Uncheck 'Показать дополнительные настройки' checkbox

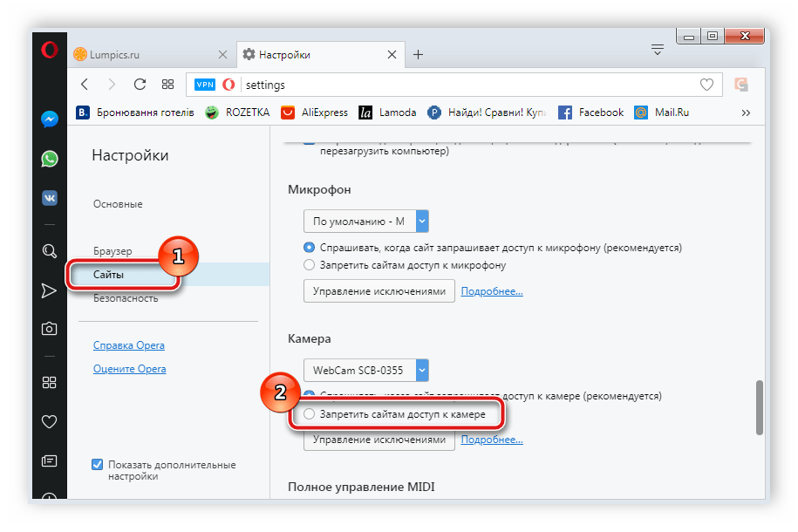pos(98,465)
